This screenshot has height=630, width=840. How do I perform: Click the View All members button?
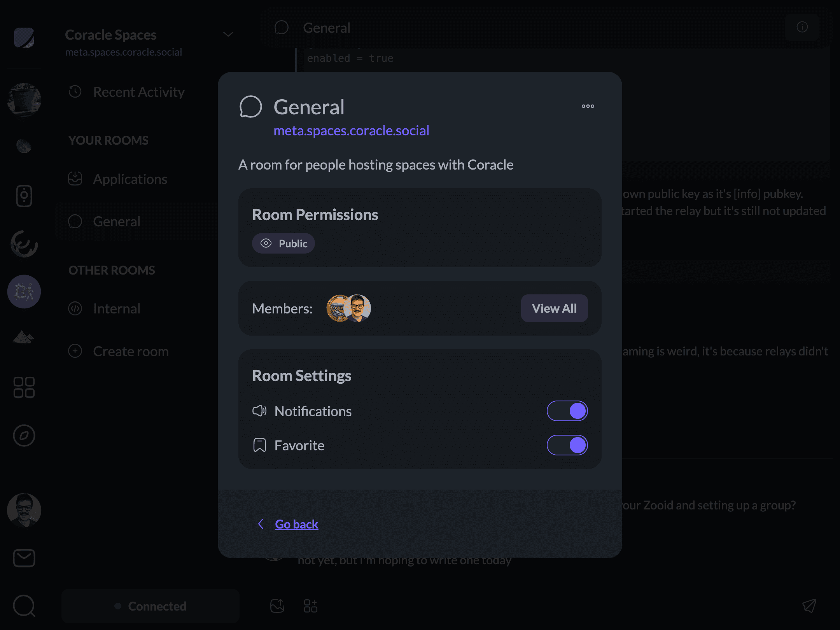pos(554,308)
